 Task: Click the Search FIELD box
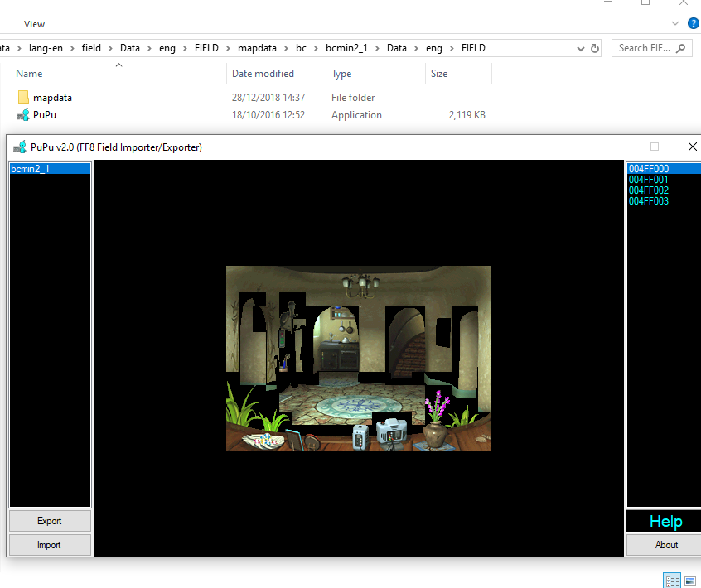[651, 48]
